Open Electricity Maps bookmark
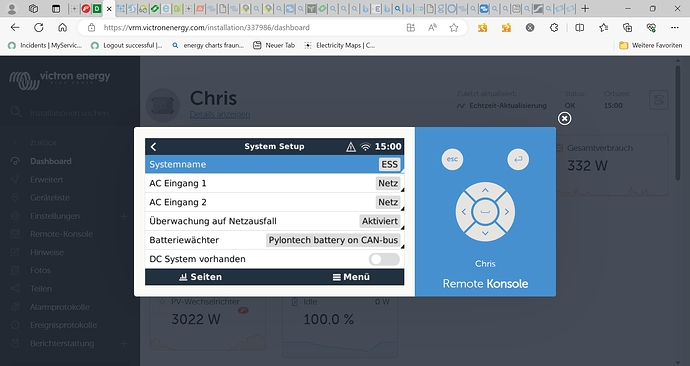Image resolution: width=690 pixels, height=366 pixels. click(x=339, y=45)
